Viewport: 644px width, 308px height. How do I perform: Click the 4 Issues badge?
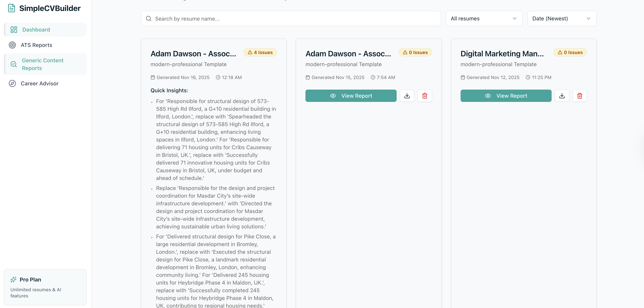click(x=260, y=52)
